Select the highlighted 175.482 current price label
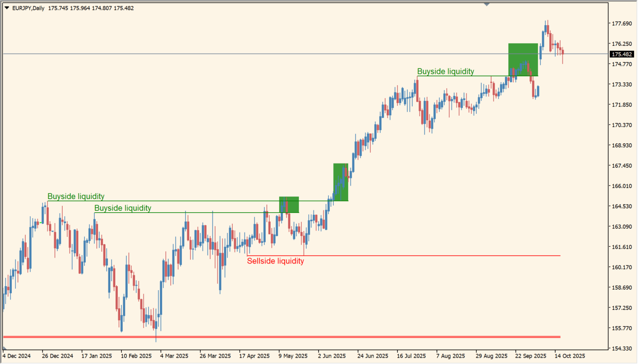The height and width of the screenshot is (364, 638). click(x=622, y=54)
